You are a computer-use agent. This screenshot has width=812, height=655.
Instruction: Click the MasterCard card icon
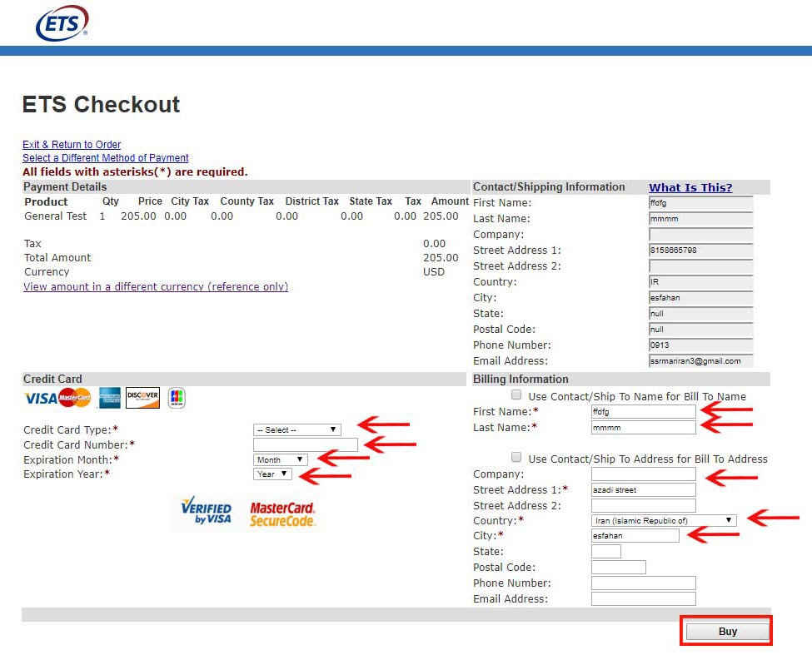click(x=75, y=399)
